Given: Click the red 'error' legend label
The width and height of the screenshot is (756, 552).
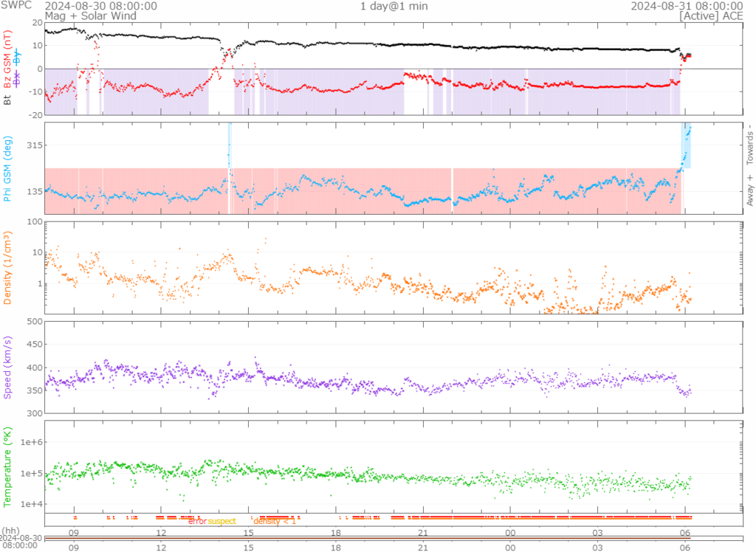Looking at the screenshot, I should tap(196, 522).
